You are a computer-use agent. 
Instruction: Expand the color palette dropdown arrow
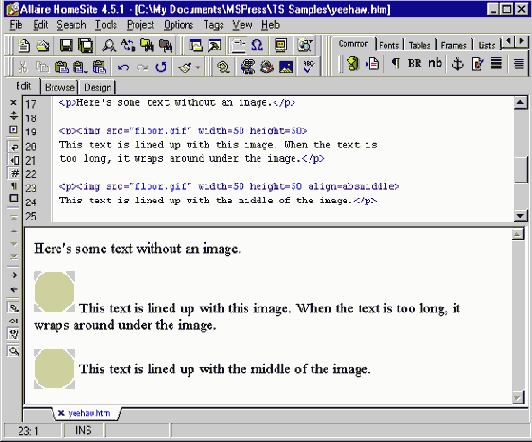pyautogui.click(x=198, y=68)
